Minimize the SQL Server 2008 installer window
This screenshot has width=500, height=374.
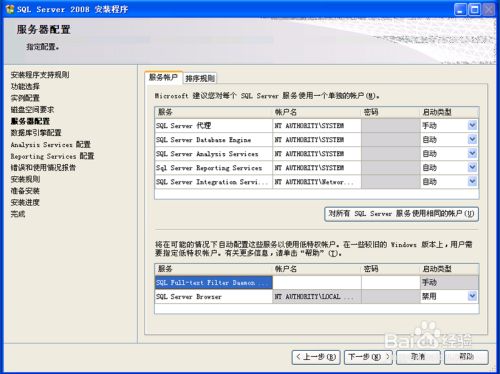(x=460, y=9)
